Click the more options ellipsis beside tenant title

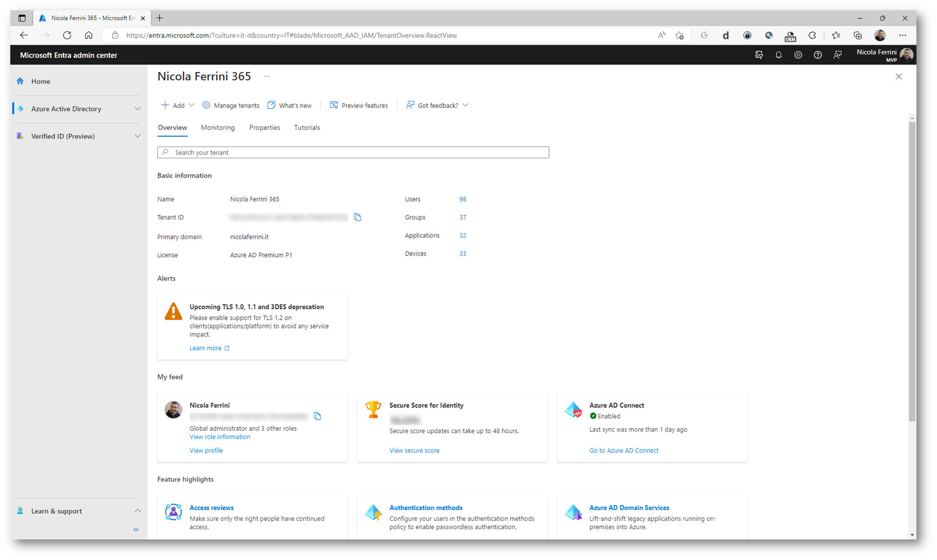coord(266,76)
